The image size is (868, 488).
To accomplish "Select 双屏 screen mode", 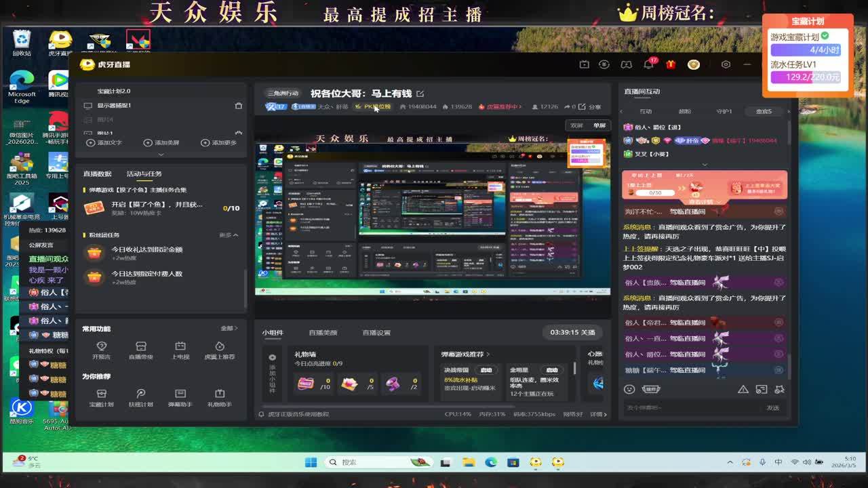I will (x=576, y=125).
